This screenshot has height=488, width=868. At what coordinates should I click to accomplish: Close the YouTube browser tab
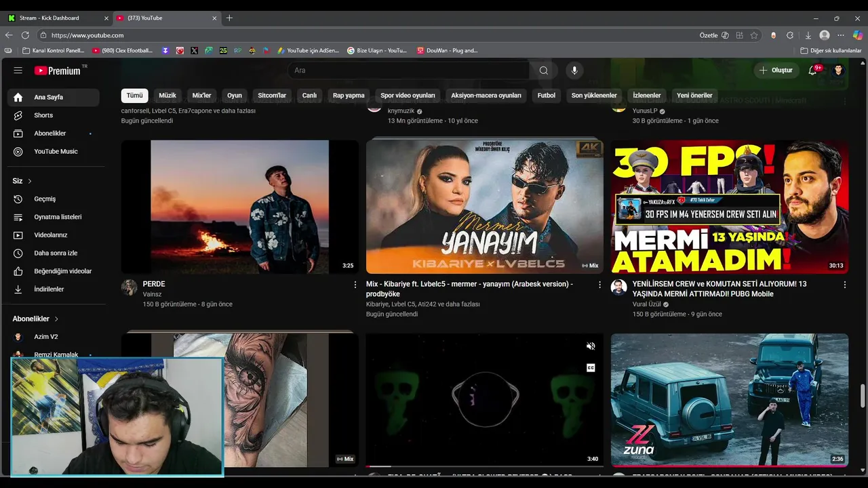click(214, 18)
